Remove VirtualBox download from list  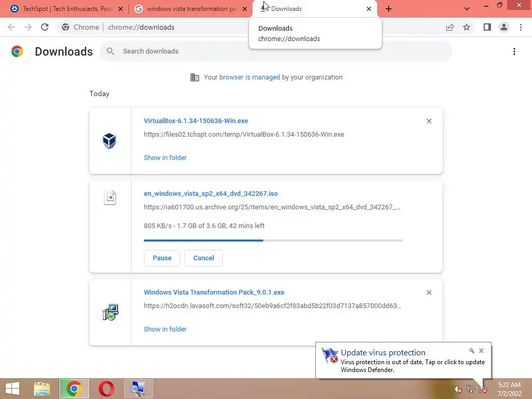tap(429, 121)
